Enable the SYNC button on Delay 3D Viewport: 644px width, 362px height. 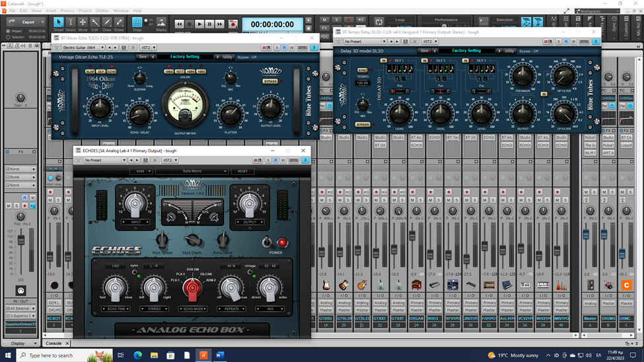pos(362,70)
